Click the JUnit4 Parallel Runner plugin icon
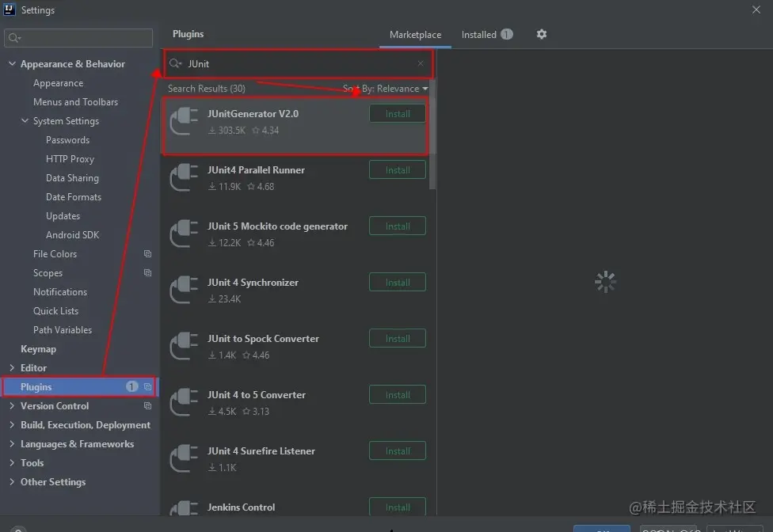Viewport: 773px width, 532px height. (x=184, y=177)
